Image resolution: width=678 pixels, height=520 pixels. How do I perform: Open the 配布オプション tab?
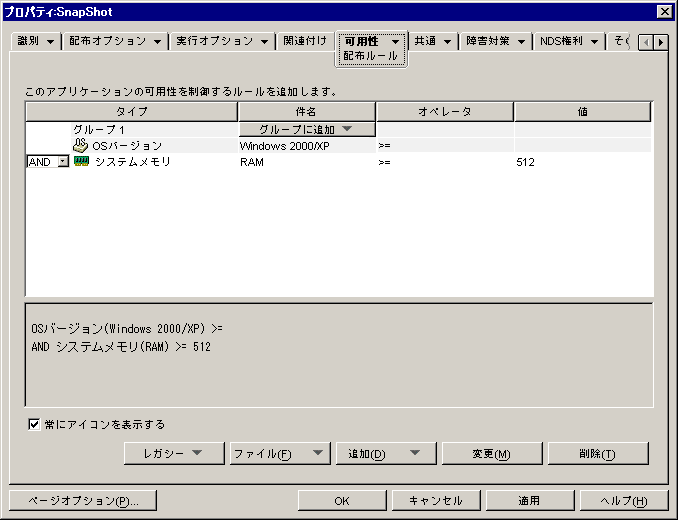click(114, 41)
